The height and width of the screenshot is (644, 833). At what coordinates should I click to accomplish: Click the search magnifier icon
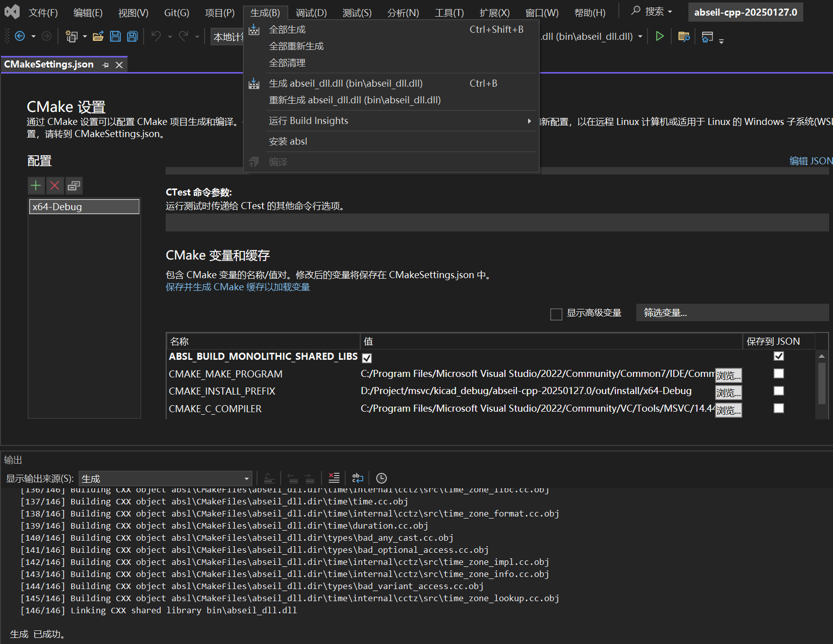pyautogui.click(x=635, y=11)
